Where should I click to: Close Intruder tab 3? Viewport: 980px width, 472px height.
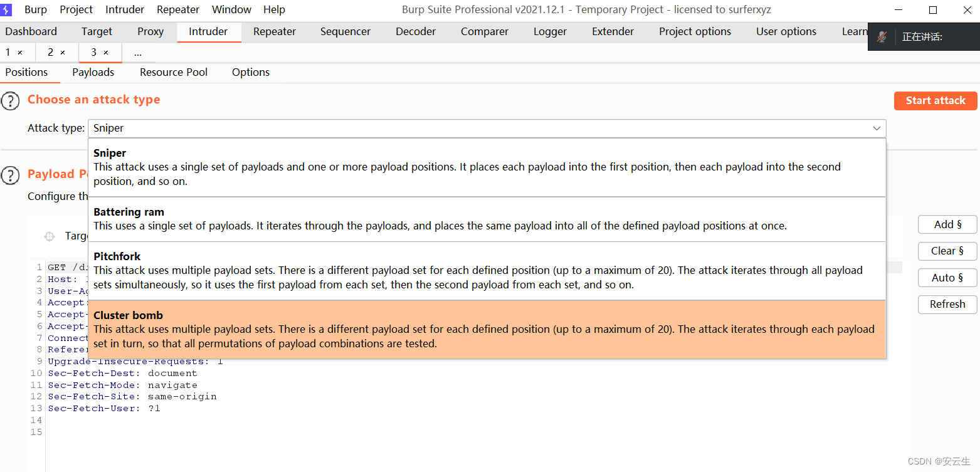106,53
